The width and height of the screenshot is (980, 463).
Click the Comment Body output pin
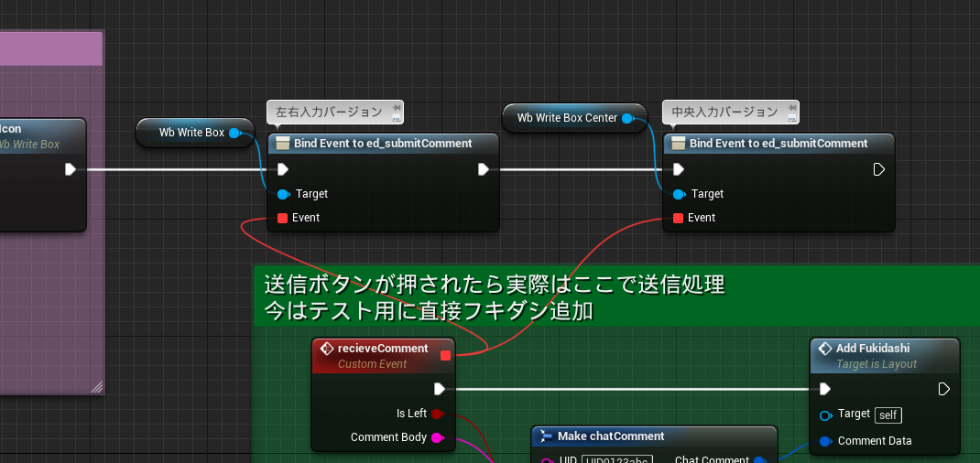coord(438,437)
